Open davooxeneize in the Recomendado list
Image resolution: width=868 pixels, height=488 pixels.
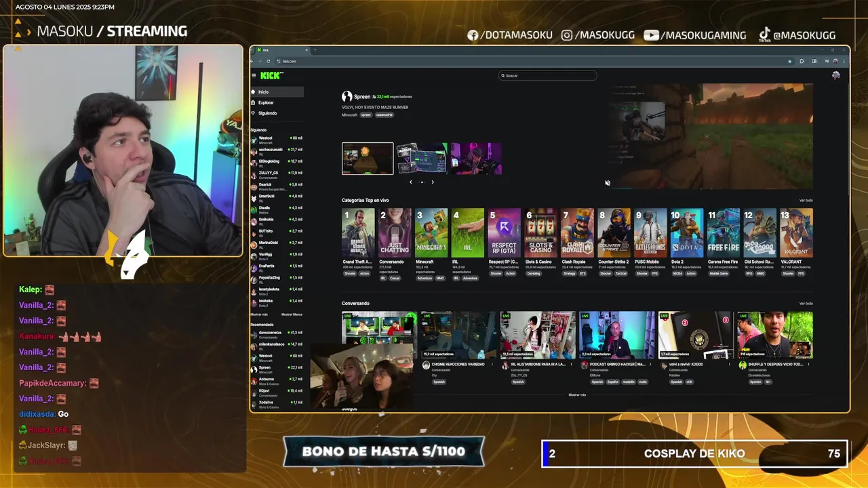pos(277,334)
